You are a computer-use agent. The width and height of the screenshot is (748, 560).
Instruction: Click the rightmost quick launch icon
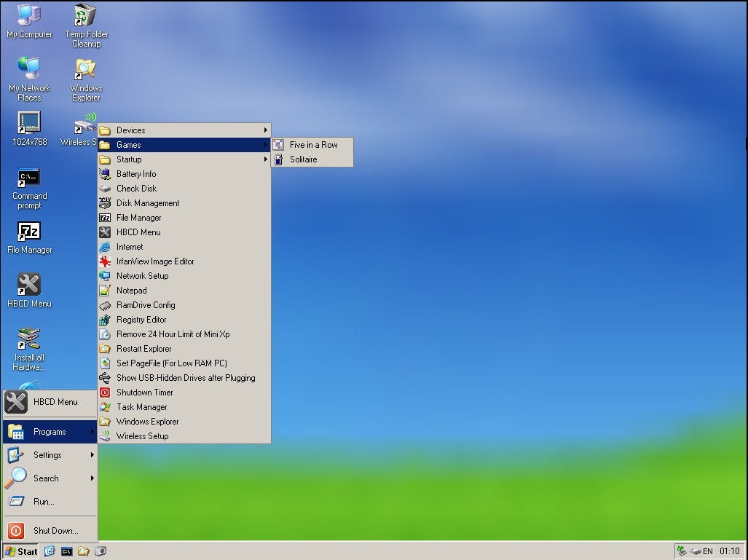click(x=101, y=551)
